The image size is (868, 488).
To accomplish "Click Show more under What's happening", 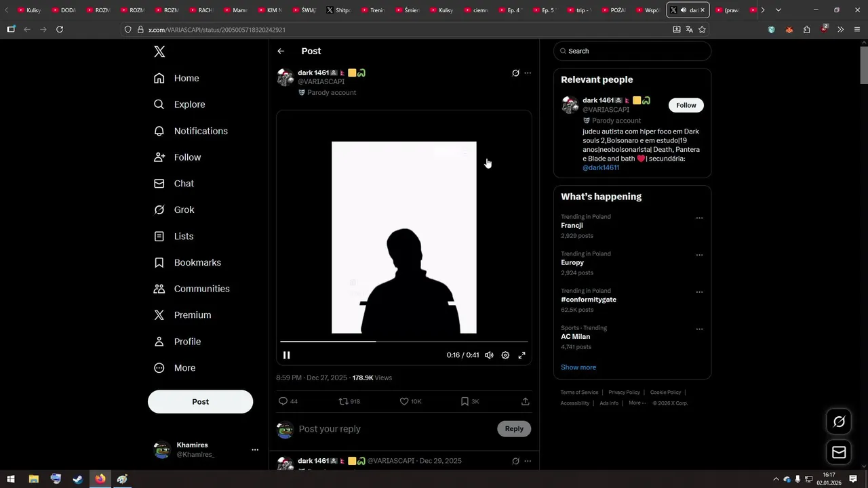I will [578, 367].
